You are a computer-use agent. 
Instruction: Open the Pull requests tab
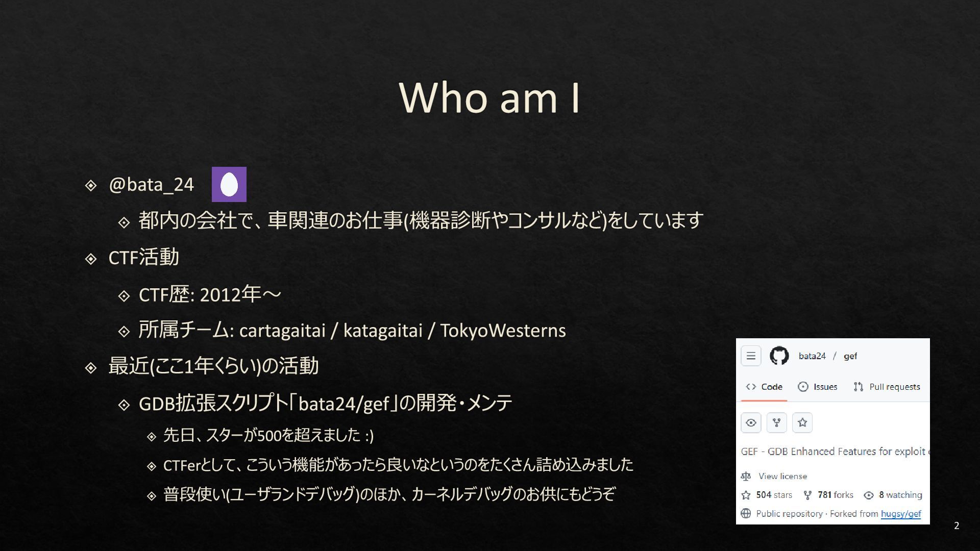point(887,387)
